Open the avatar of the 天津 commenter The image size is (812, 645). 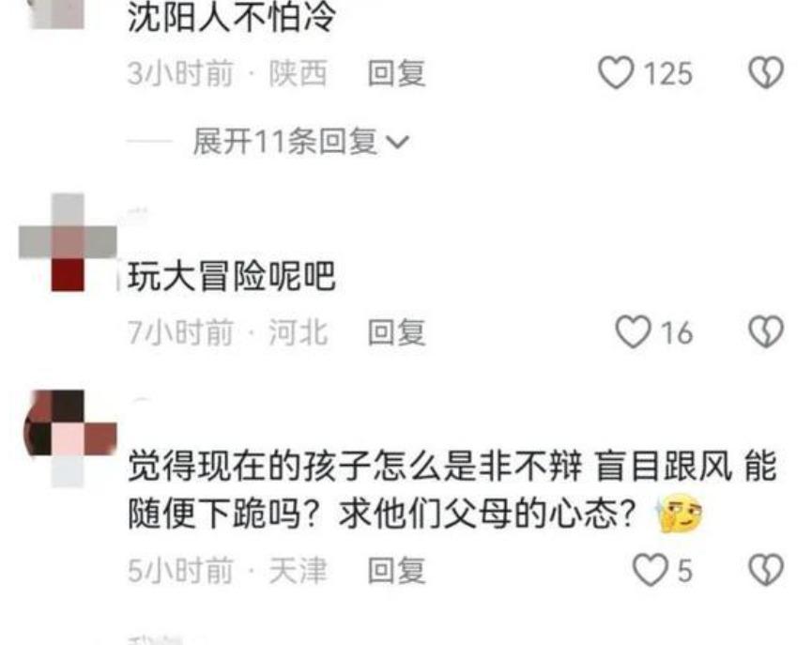pos(70,438)
